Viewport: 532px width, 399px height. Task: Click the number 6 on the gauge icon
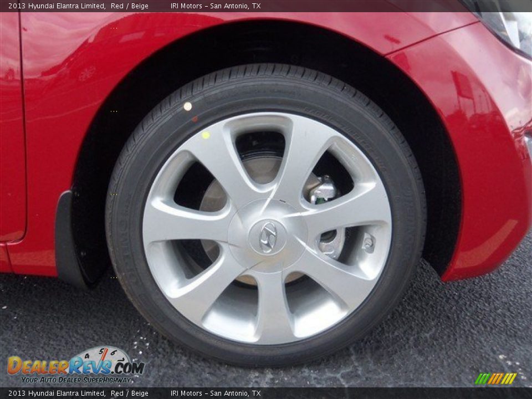click(114, 352)
